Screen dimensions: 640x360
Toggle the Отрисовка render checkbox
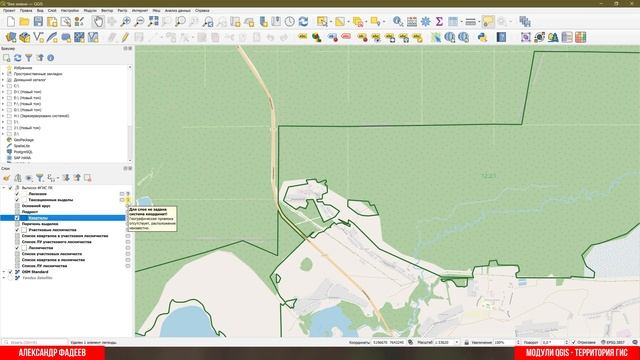pyautogui.click(x=573, y=342)
